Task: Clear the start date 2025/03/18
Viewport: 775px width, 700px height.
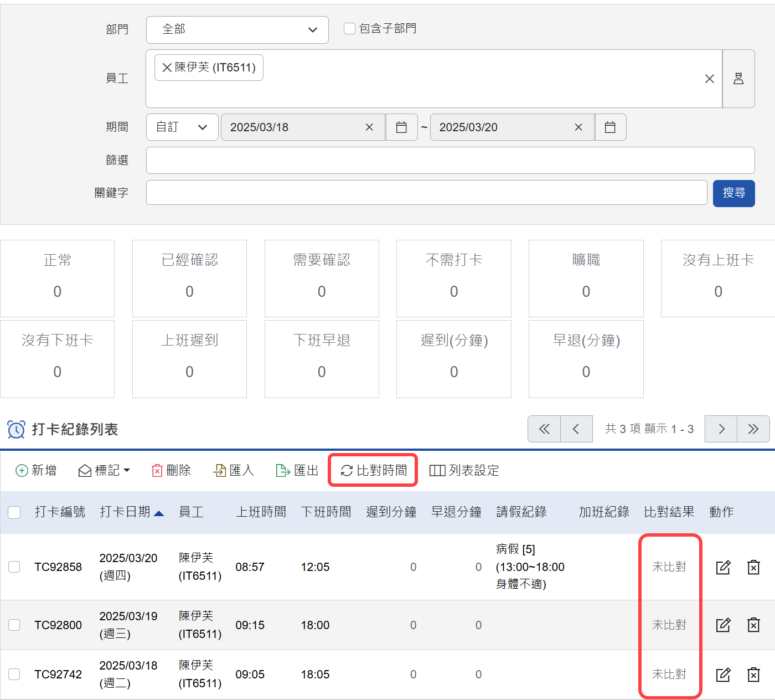Action: click(369, 127)
